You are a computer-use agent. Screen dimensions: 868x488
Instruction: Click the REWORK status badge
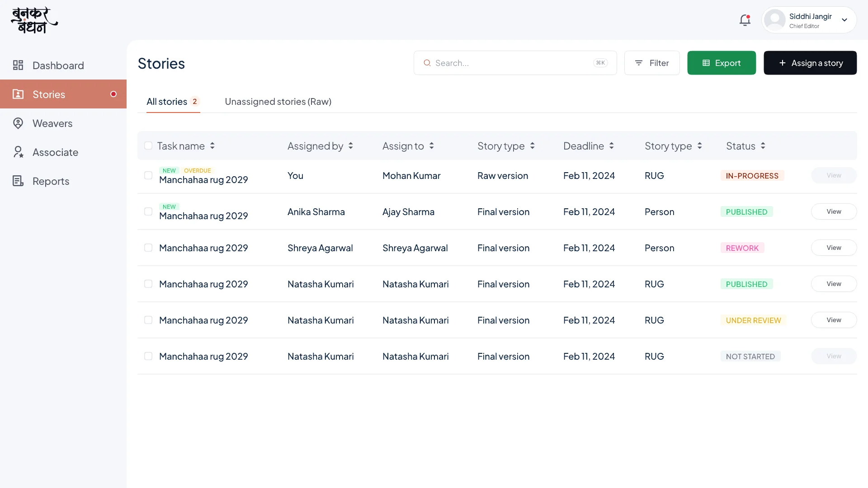tap(742, 248)
